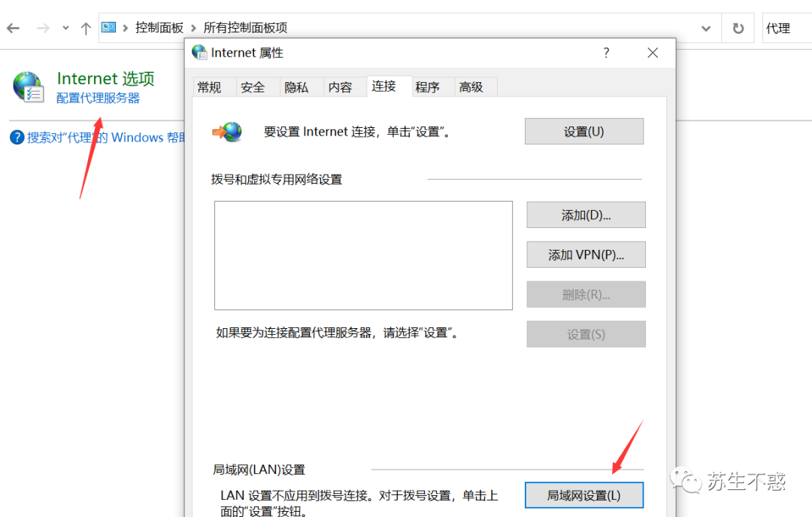
Task: Select 控制面板 in the breadcrumb path
Action: [x=159, y=28]
